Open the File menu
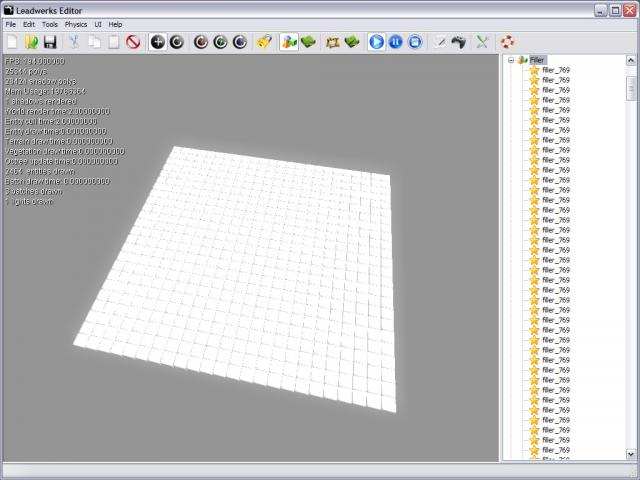Viewport: 640px width, 480px height. click(11, 24)
